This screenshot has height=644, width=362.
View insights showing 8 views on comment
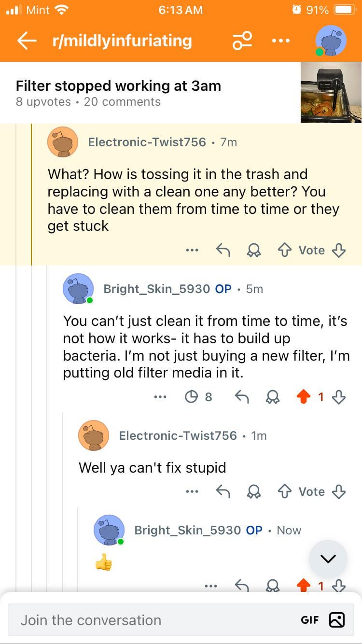[x=198, y=397]
